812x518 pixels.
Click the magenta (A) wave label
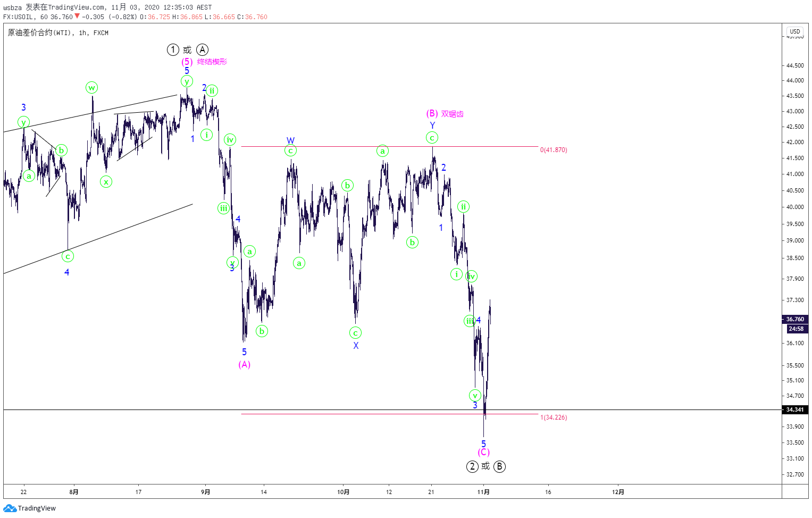pyautogui.click(x=244, y=365)
